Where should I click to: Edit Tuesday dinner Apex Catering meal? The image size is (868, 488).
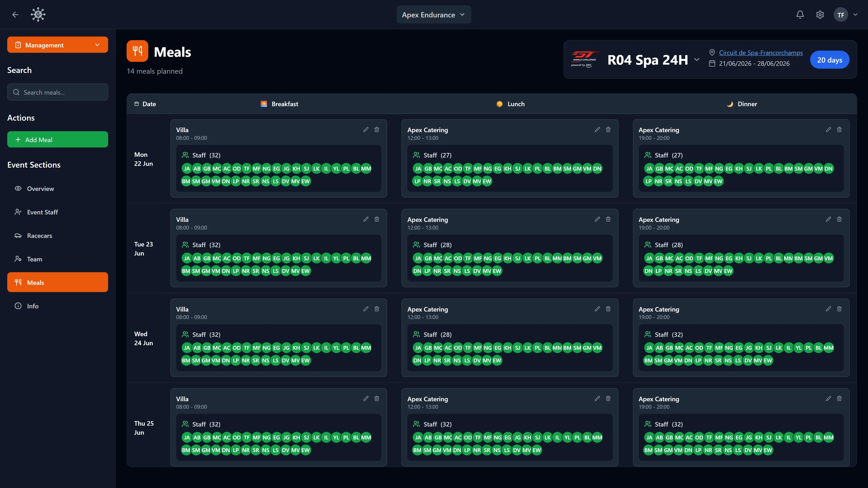[828, 219]
